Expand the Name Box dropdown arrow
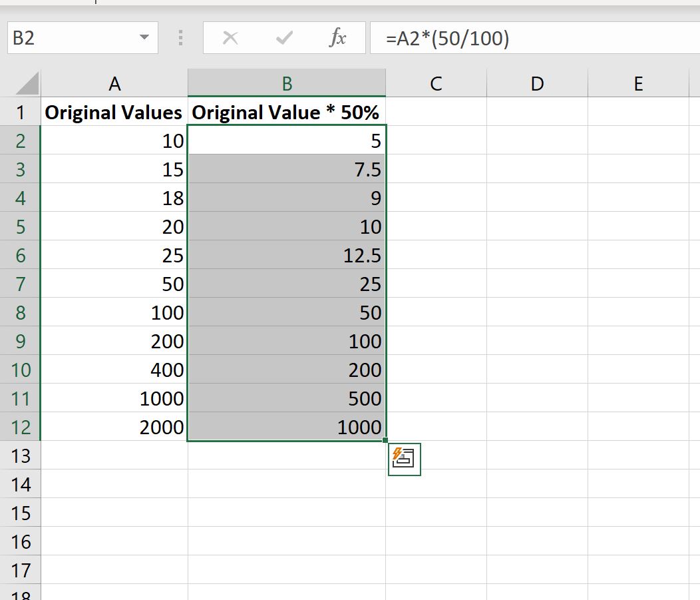Image resolution: width=700 pixels, height=600 pixels. coord(144,37)
